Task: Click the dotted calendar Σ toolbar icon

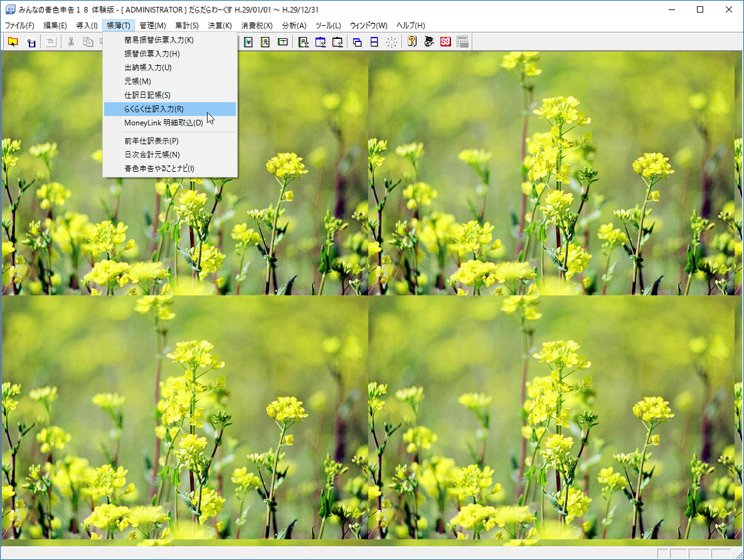Action: point(337,42)
